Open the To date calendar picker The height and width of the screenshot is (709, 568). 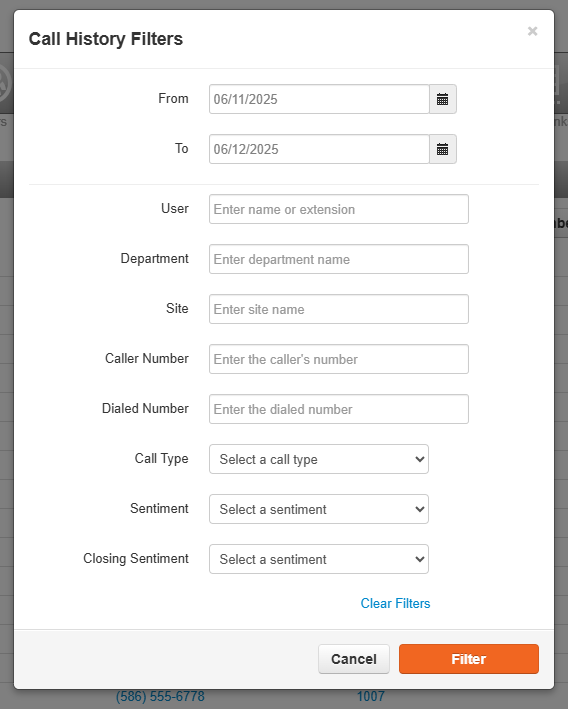[x=443, y=149]
